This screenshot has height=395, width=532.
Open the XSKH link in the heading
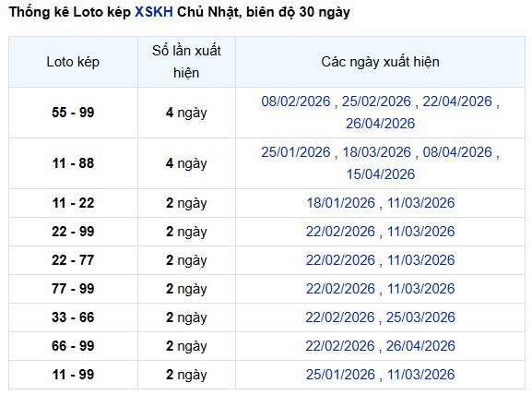[154, 12]
